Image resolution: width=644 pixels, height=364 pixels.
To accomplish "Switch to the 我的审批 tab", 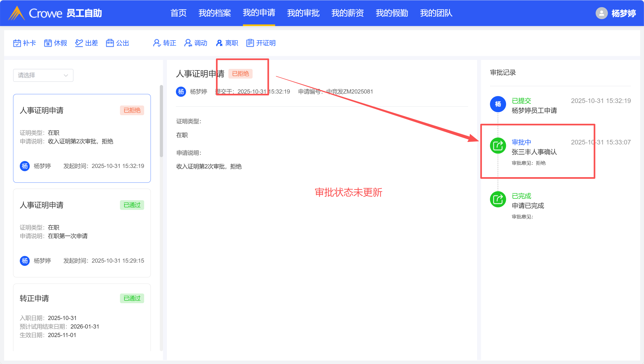I will (303, 13).
